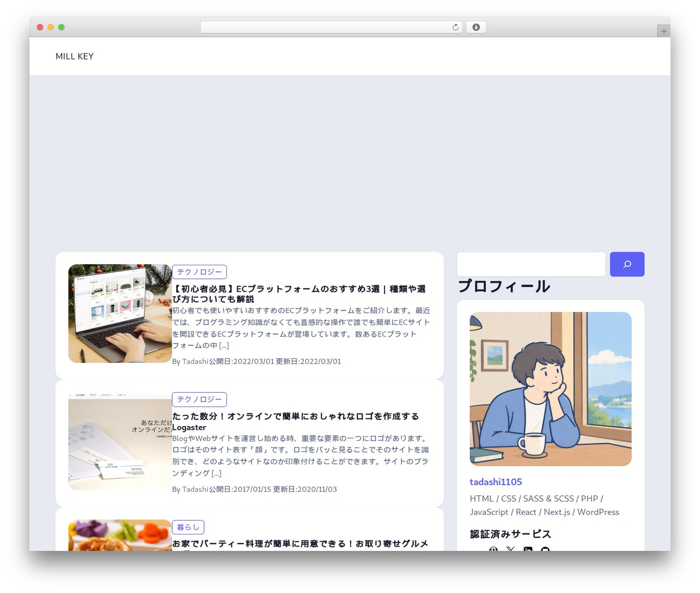This screenshot has height=593, width=700.
Task: Click the magnifier search button in the sidebar
Action: tap(627, 264)
